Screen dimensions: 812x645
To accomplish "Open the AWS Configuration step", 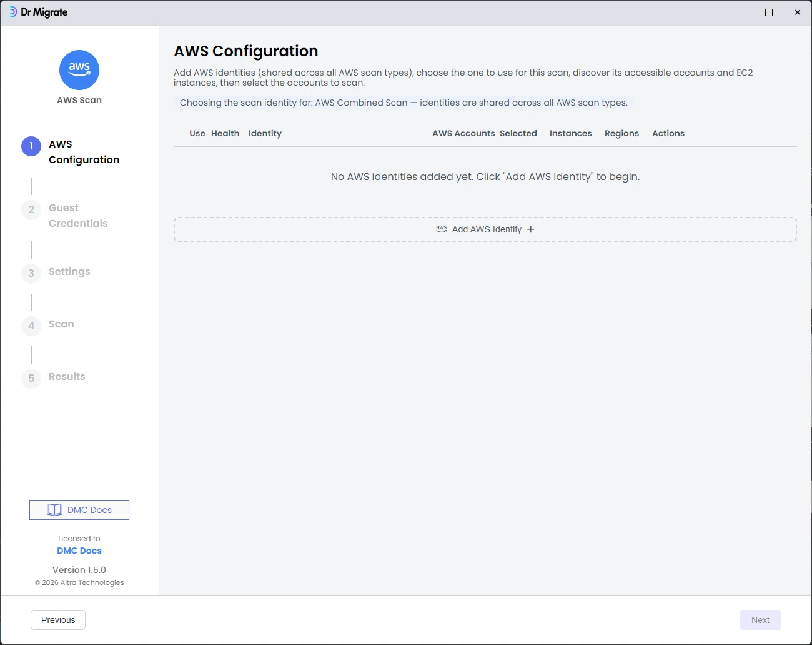I will point(84,152).
